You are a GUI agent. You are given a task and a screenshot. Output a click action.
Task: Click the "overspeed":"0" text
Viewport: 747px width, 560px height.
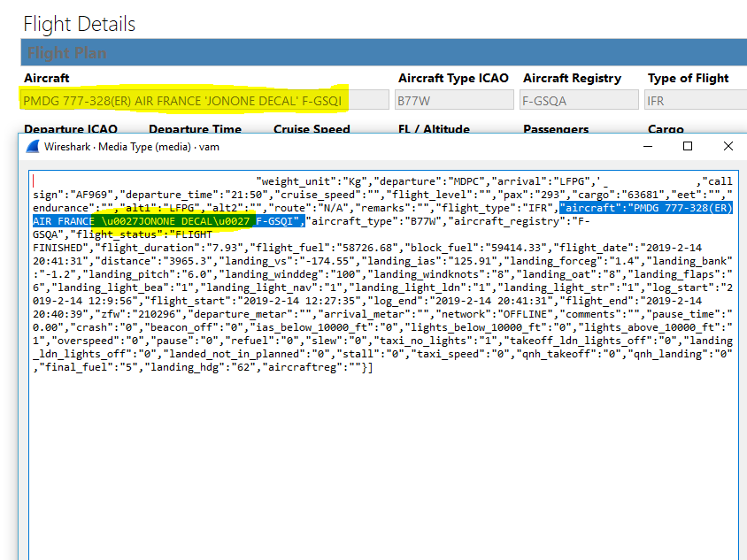click(98, 341)
